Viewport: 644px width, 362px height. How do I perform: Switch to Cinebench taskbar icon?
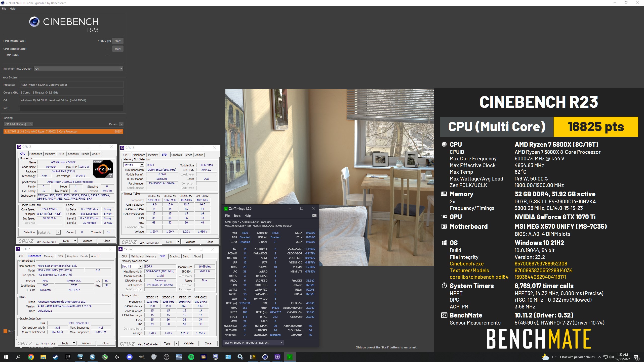[265, 357]
